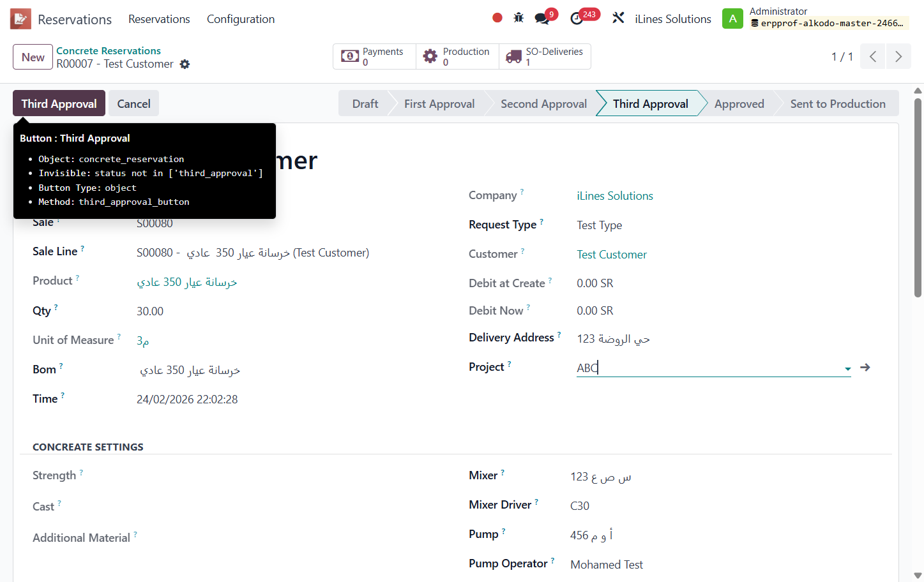Screen dimensions: 924x582
Task: Click the Mixer Driver value C30
Action: [580, 506]
